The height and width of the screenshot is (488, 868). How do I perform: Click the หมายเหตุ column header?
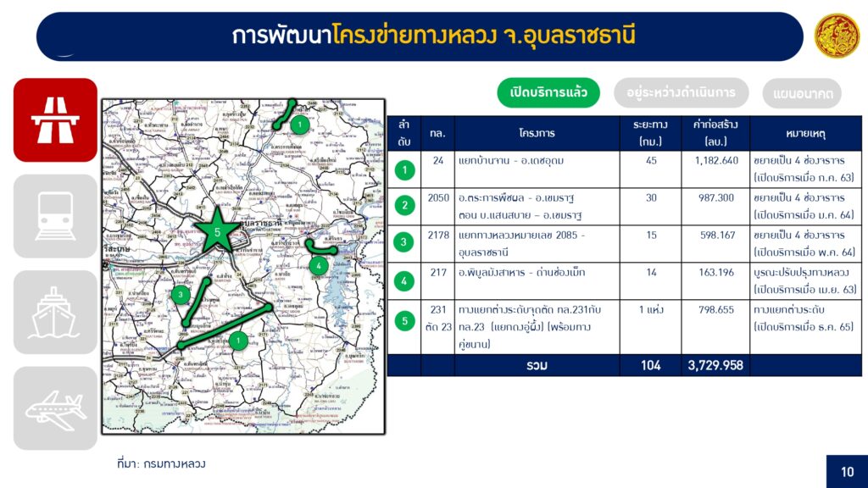(805, 134)
